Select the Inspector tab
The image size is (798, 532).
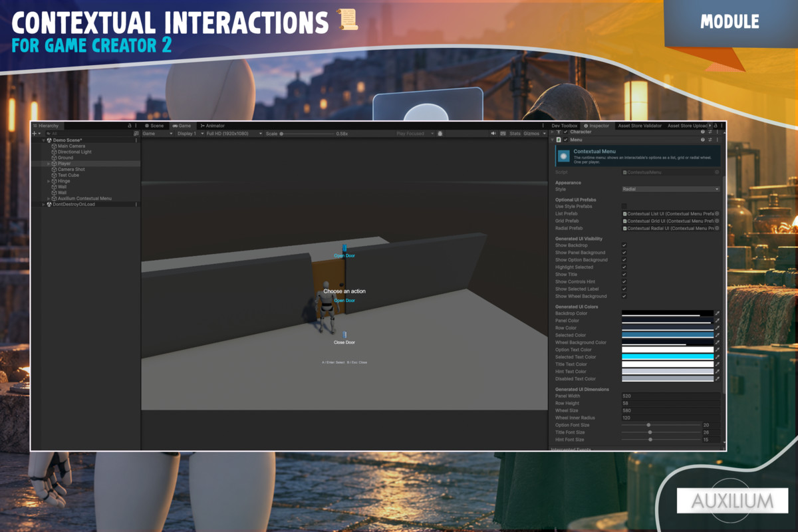click(597, 126)
